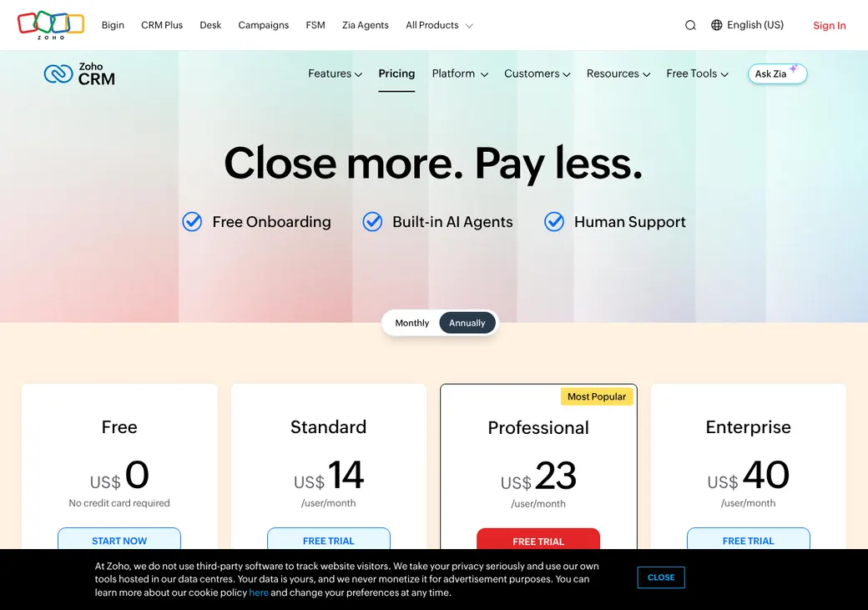868x610 pixels.
Task: Start the Standard plan FREE TRIAL
Action: coord(329,539)
